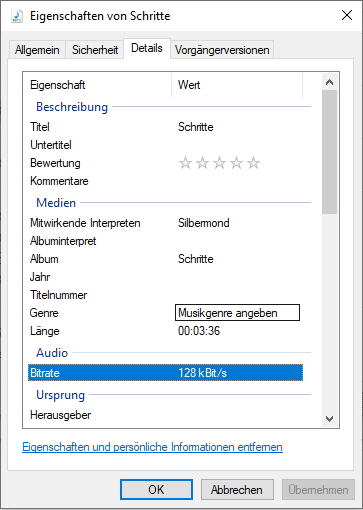
Task: Click the MP3 file icon in title bar
Action: [x=17, y=16]
